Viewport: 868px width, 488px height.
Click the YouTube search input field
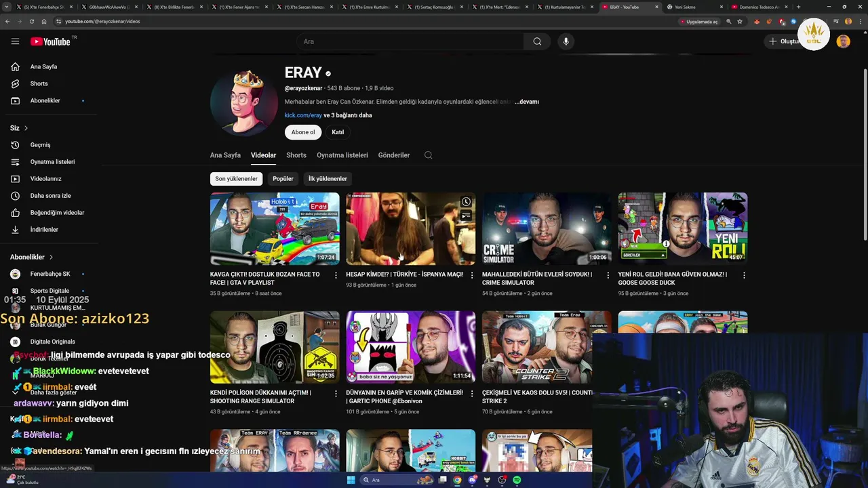410,41
